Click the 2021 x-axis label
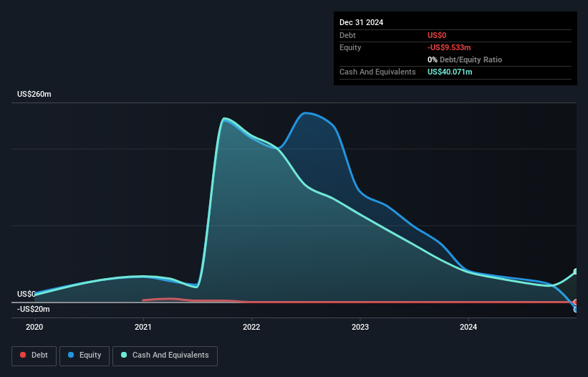588x377 pixels. pyautogui.click(x=143, y=327)
